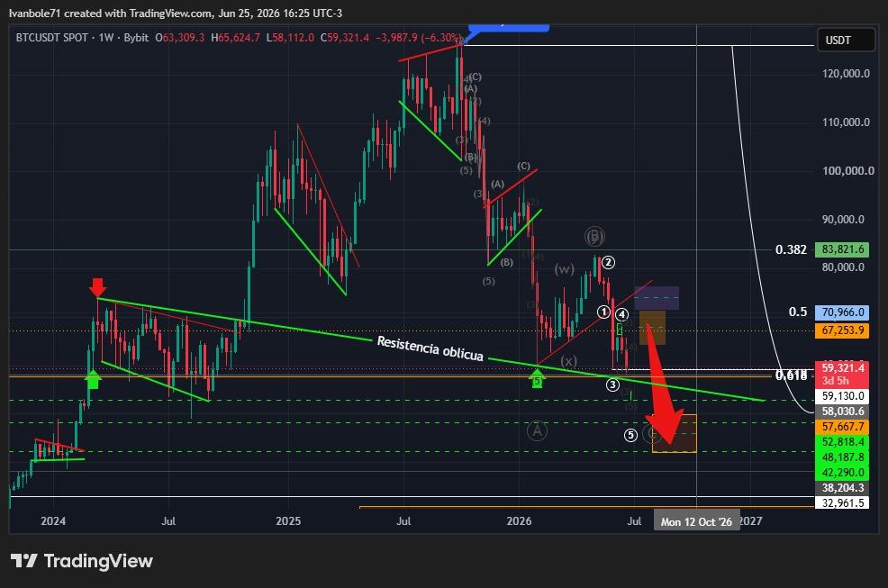Click the orange 67,253.9 price label
888x588 pixels.
coord(842,330)
